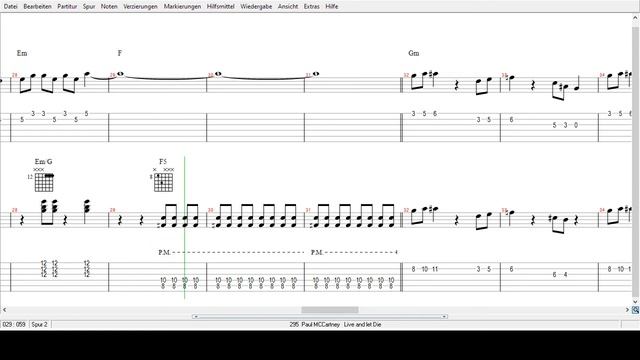Open the Hilfe menu

(332, 7)
